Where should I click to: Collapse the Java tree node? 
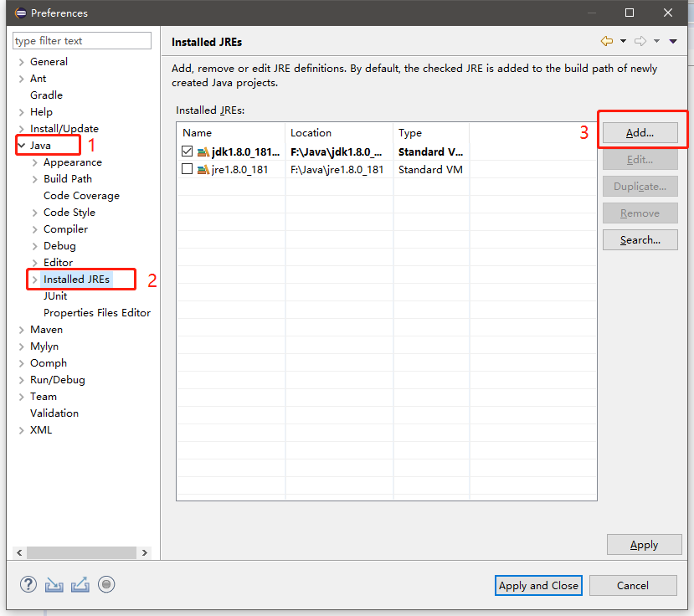coord(21,145)
